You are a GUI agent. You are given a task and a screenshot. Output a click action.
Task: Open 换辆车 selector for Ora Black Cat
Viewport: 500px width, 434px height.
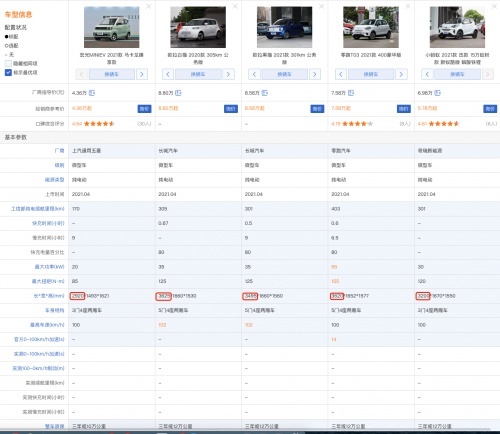coord(284,74)
